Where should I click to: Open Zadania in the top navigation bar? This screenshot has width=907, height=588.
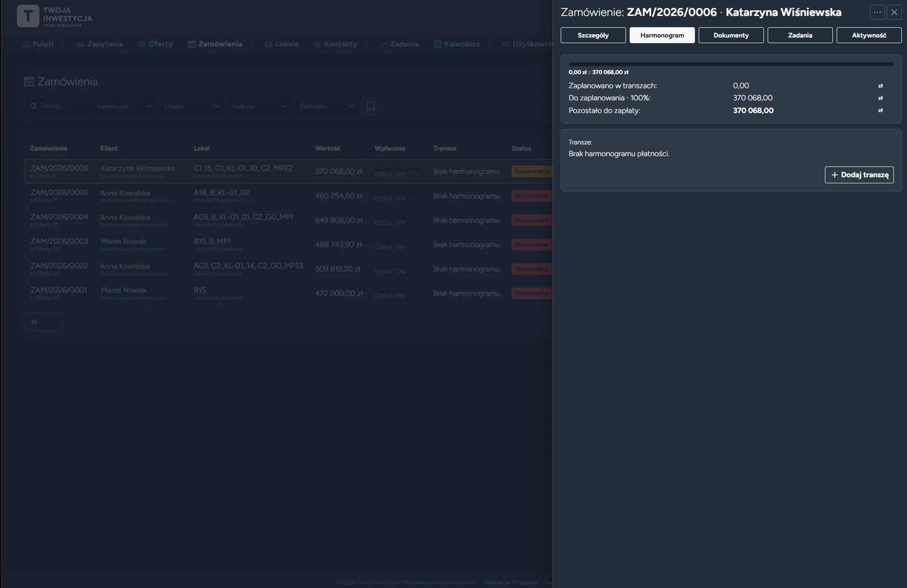tap(399, 44)
